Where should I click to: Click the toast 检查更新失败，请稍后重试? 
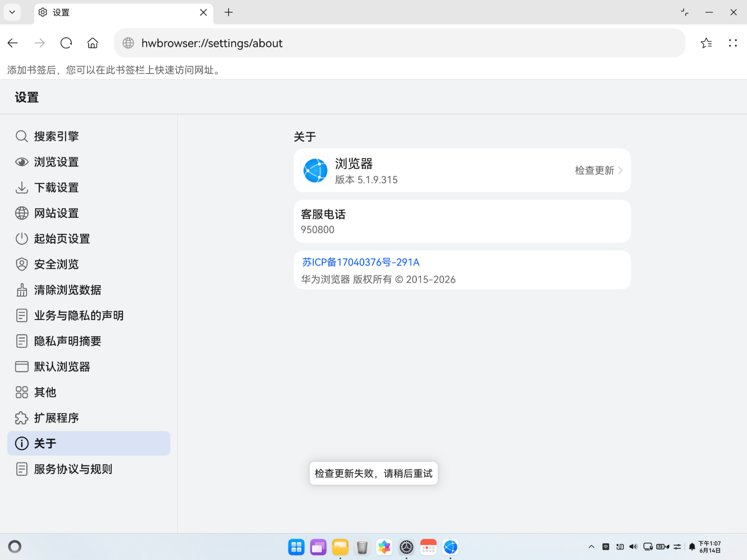point(373,473)
